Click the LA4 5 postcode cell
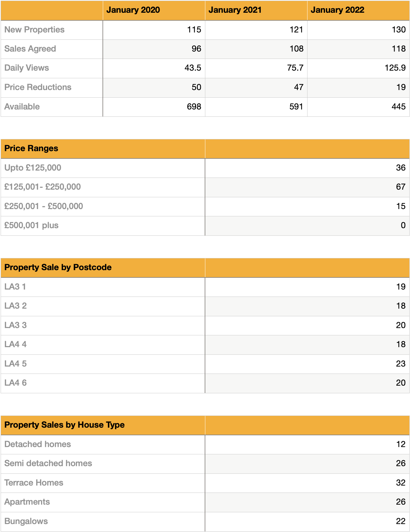Screen dimensions: 410x532 pos(16,364)
